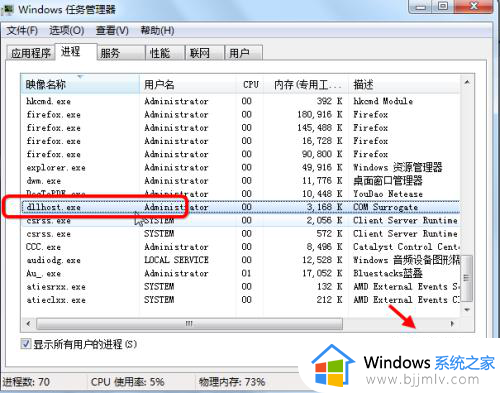Open the 文件(F) menu
Screen dimensions: 500x393
click(22, 31)
